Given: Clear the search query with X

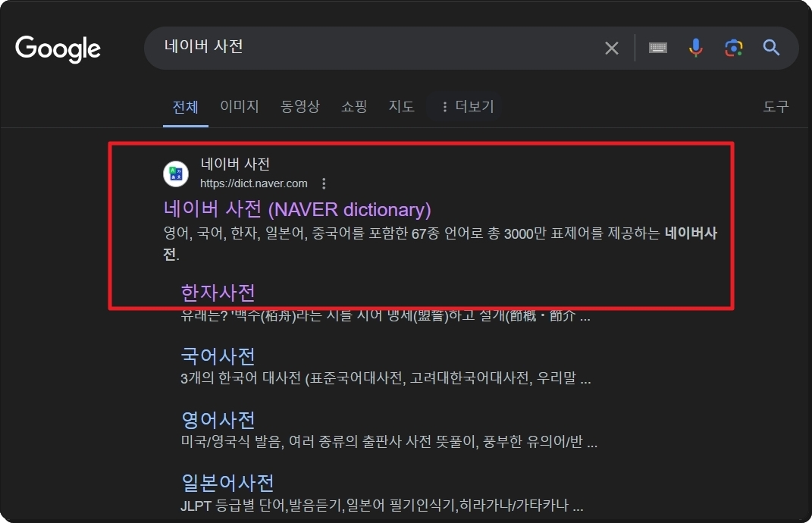Looking at the screenshot, I should coord(612,49).
